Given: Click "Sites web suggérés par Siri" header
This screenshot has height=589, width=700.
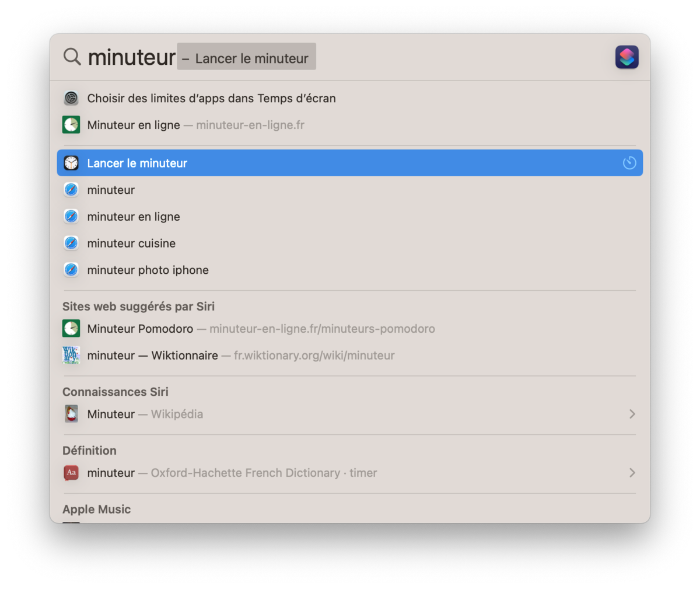Looking at the screenshot, I should click(x=138, y=306).
